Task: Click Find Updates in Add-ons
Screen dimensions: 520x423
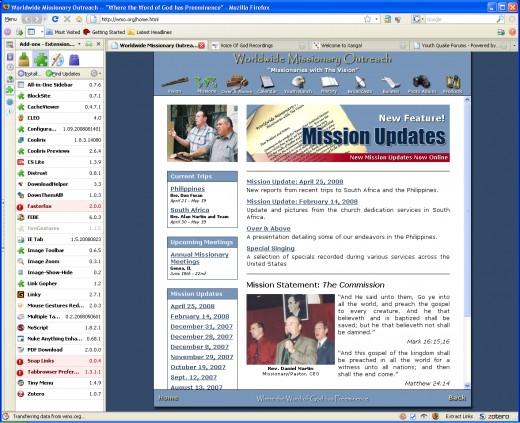Action: tap(63, 73)
